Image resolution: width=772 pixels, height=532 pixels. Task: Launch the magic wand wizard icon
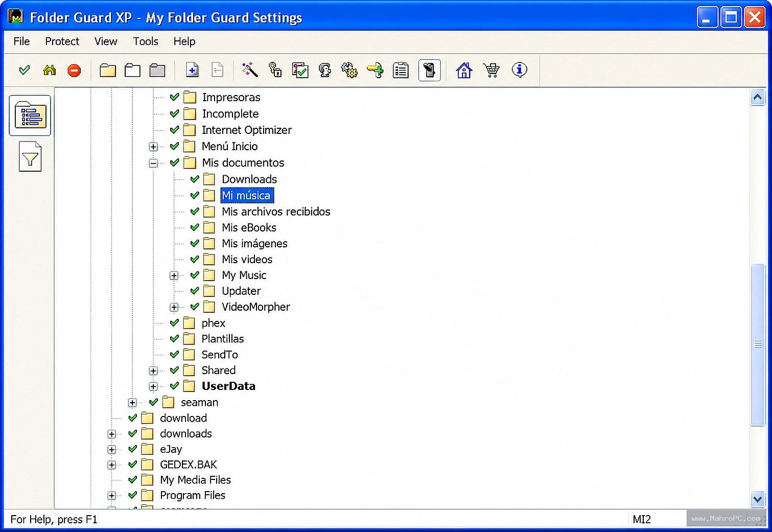coord(250,70)
